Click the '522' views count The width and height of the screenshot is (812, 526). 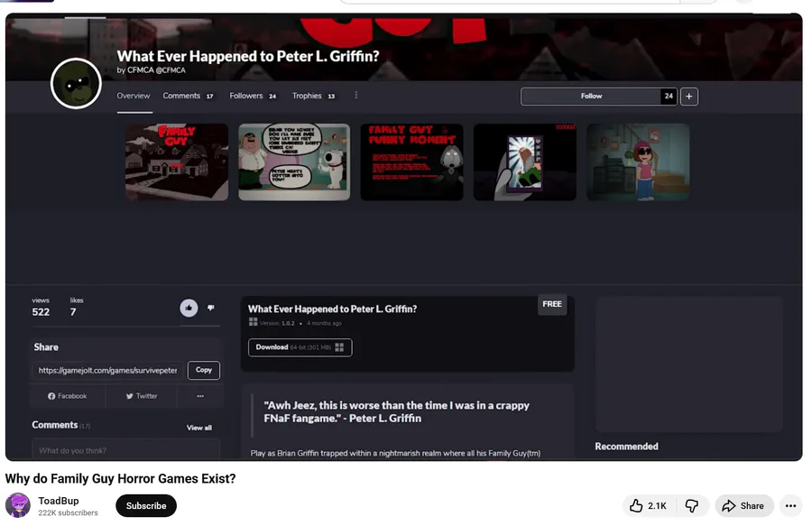coord(41,312)
